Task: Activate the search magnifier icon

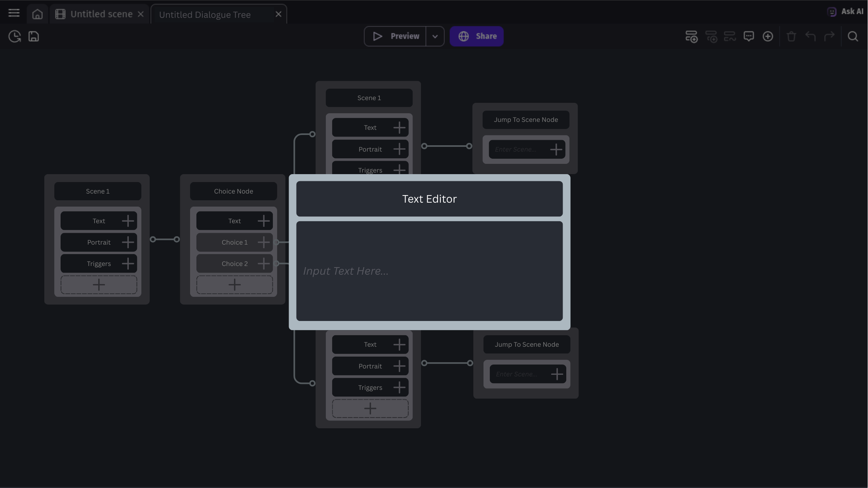Action: pyautogui.click(x=853, y=36)
